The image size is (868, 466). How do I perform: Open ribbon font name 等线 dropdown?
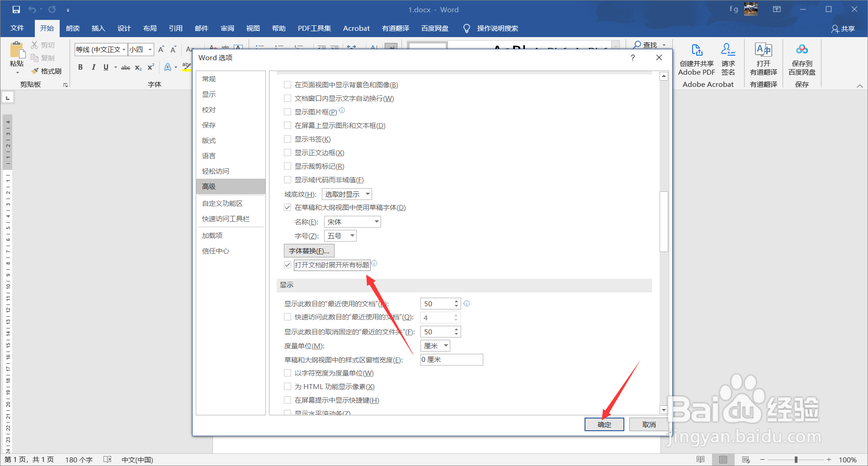124,49
